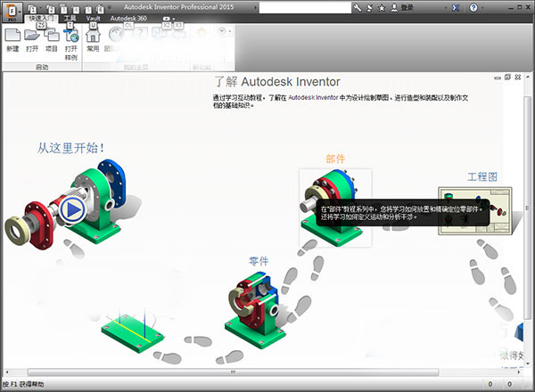Open the Customize Quick Access Toolbar dropdown
Image resolution: width=535 pixels, height=392 pixels.
point(110,7)
